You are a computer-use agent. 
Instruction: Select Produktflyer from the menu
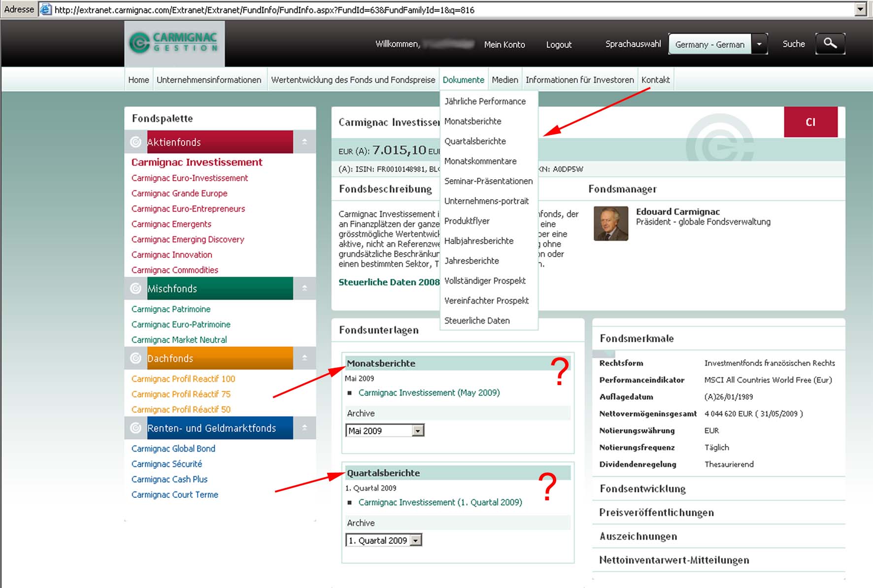tap(467, 221)
